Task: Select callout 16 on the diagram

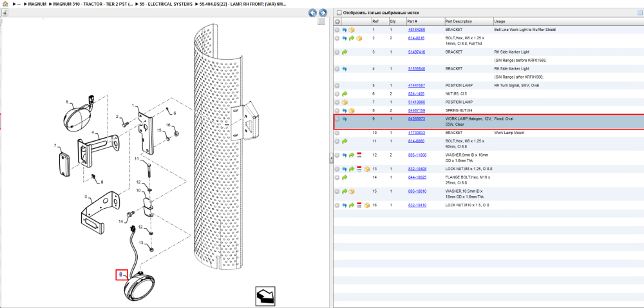Action: click(x=168, y=125)
